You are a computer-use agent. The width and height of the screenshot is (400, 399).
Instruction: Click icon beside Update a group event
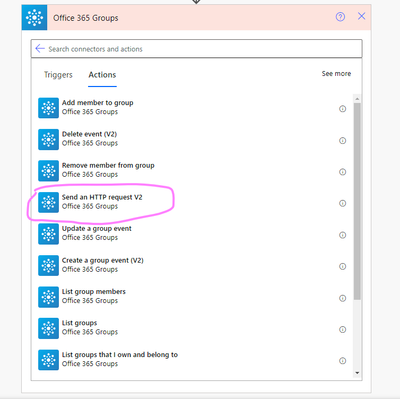(x=48, y=234)
